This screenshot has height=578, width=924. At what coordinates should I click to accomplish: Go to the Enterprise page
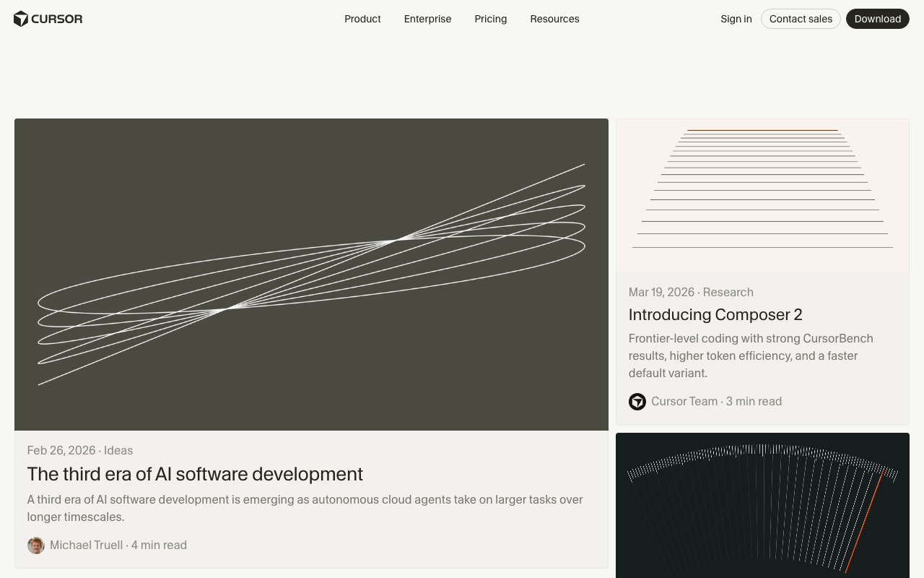427,19
